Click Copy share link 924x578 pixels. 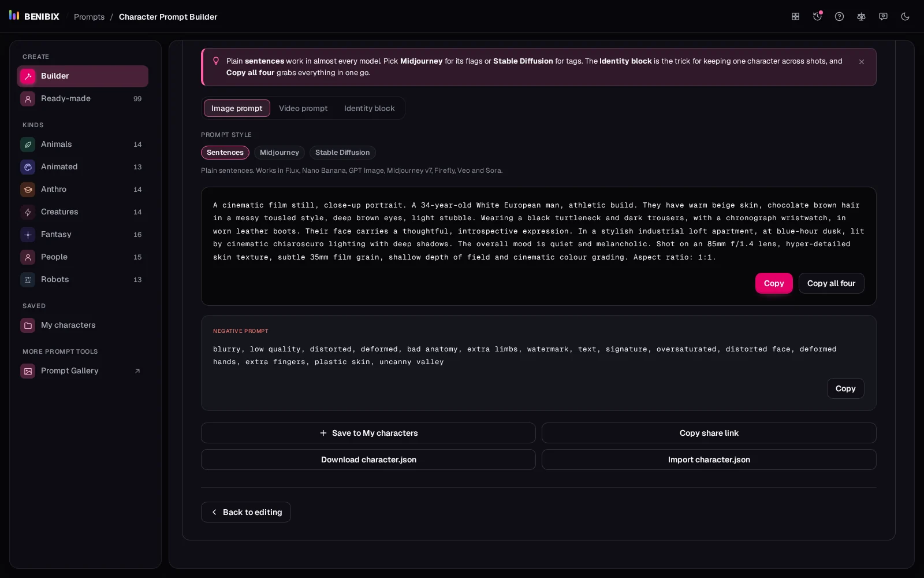click(x=709, y=433)
